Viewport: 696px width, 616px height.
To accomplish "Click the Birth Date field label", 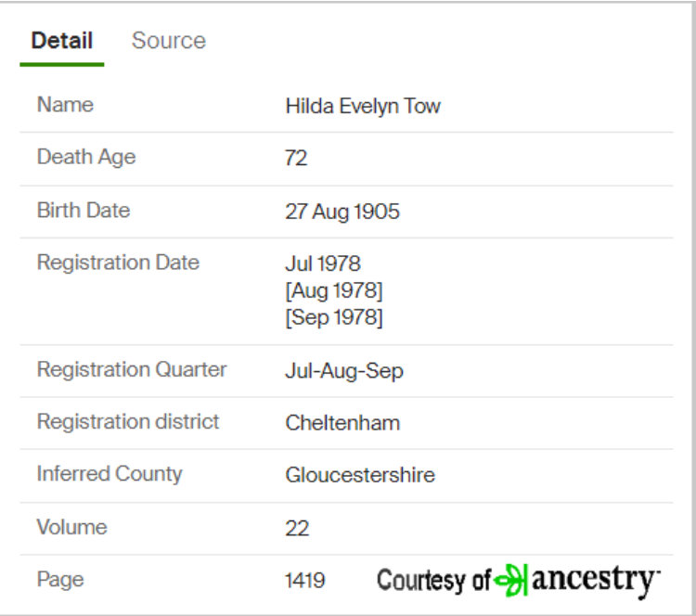I will [x=83, y=211].
